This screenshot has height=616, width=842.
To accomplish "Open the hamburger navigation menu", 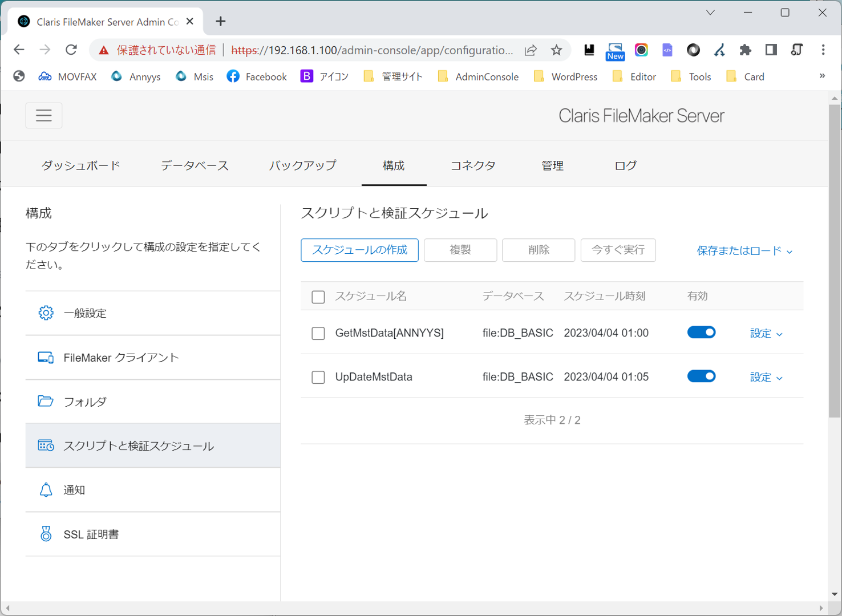I will coord(44,116).
